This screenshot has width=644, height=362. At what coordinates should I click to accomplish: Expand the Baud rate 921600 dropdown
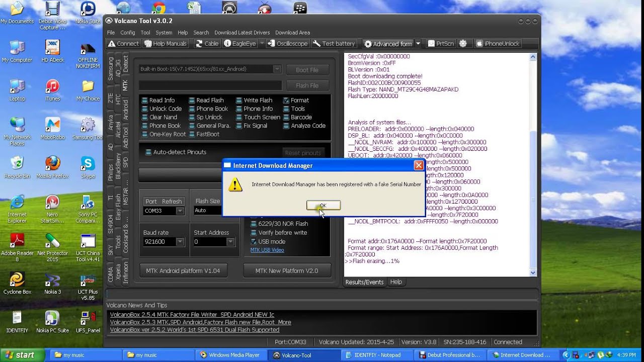click(x=180, y=242)
